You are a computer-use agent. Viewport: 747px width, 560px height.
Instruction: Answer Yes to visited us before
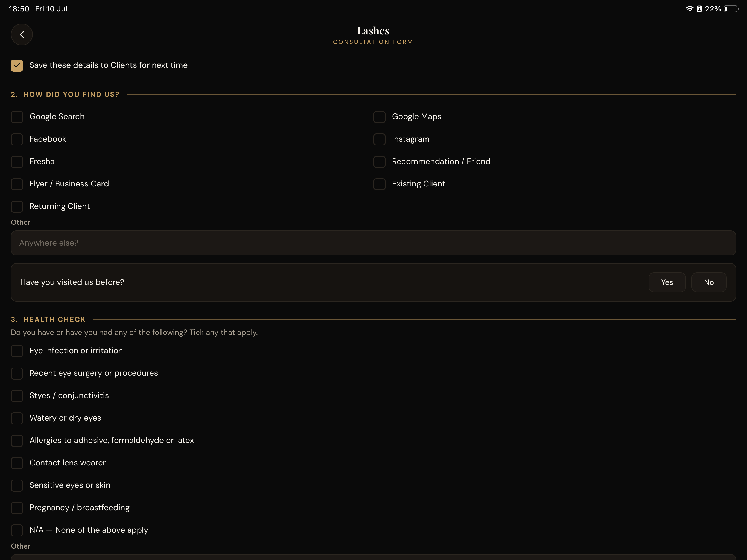point(667,282)
